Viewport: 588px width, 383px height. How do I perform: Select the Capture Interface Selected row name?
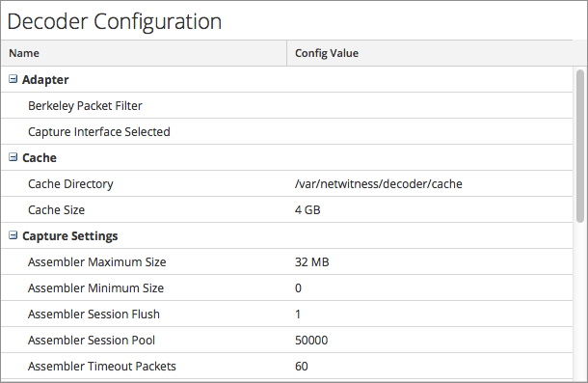(99, 132)
